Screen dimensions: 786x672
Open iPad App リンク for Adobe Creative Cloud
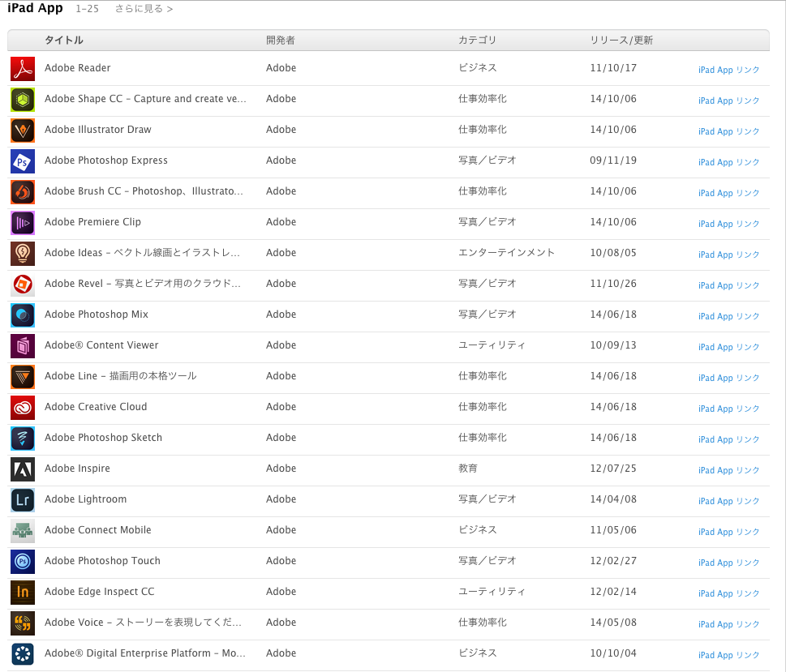[x=729, y=409]
